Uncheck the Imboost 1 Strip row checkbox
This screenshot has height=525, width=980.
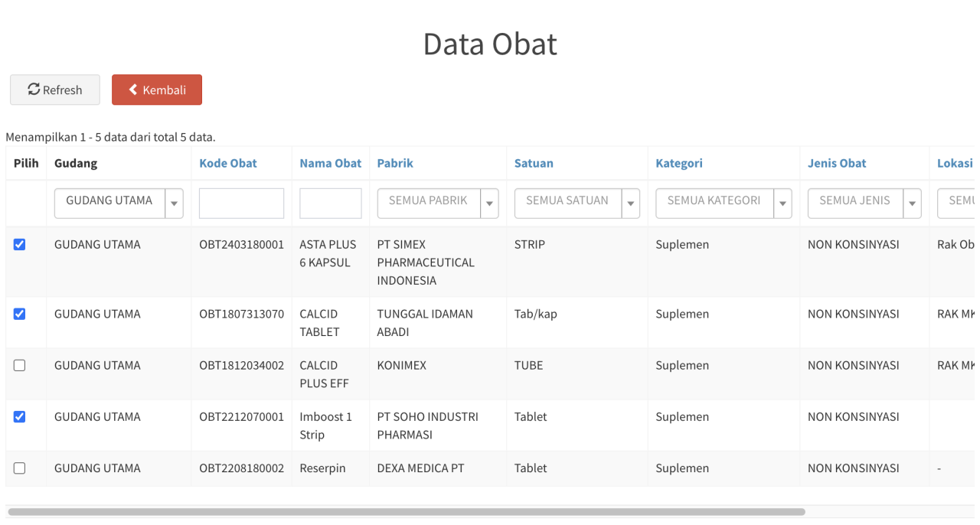pos(20,416)
